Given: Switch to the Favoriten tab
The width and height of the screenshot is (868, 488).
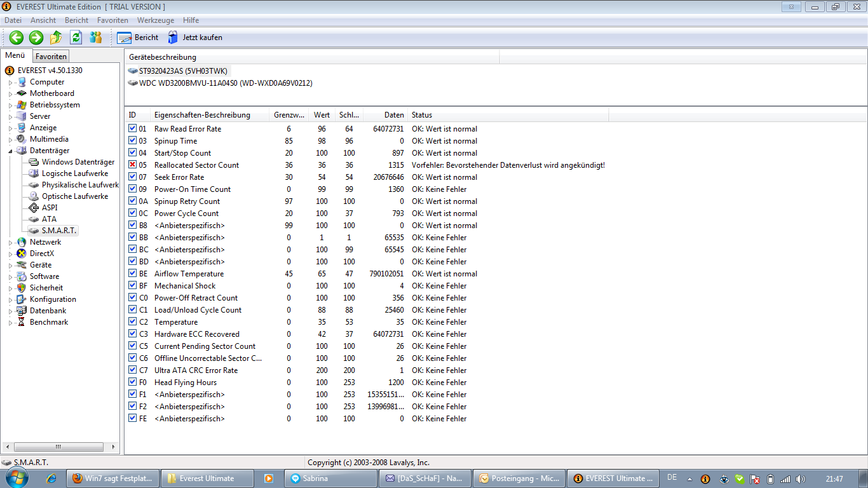Looking at the screenshot, I should click(51, 57).
